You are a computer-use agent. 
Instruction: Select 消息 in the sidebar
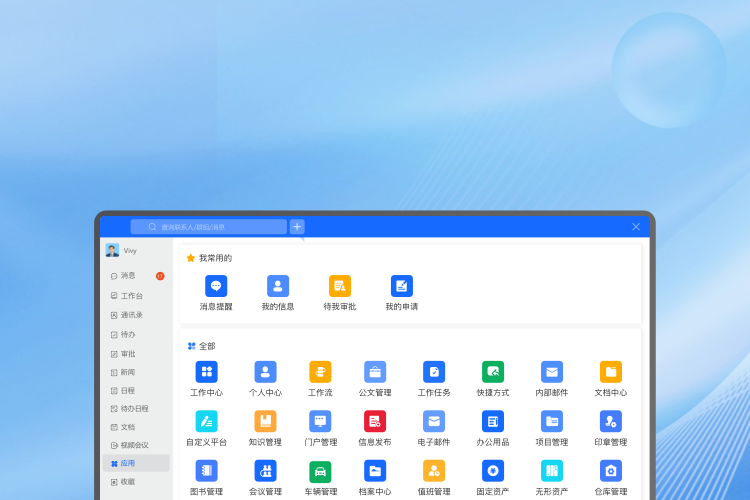point(128,276)
